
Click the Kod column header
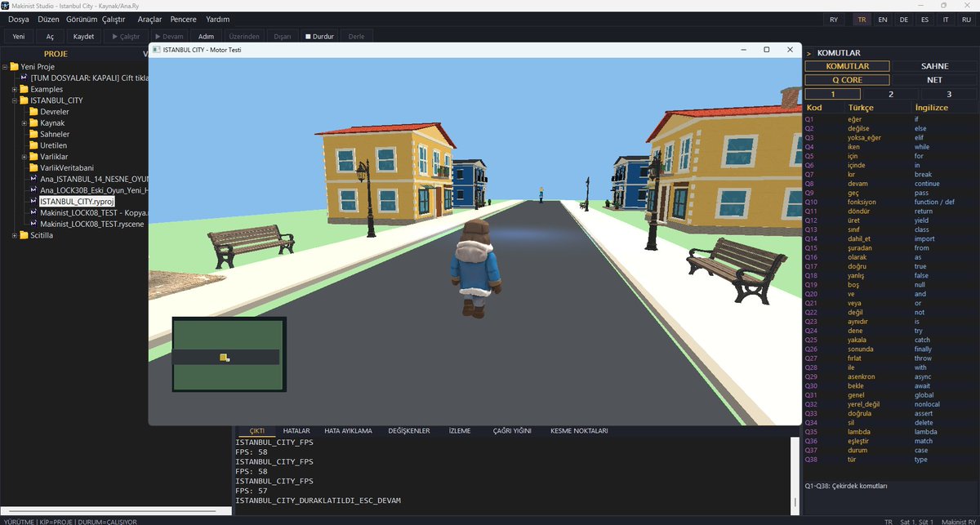click(x=814, y=108)
